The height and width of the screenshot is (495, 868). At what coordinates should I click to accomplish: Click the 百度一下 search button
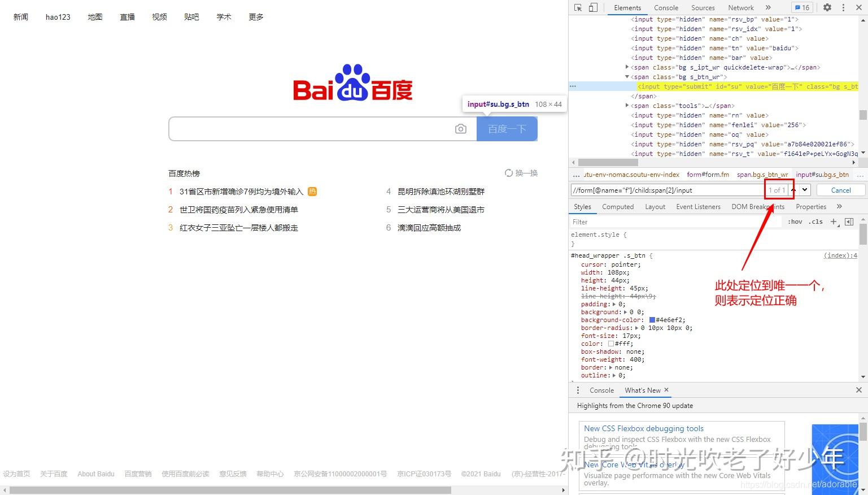507,128
